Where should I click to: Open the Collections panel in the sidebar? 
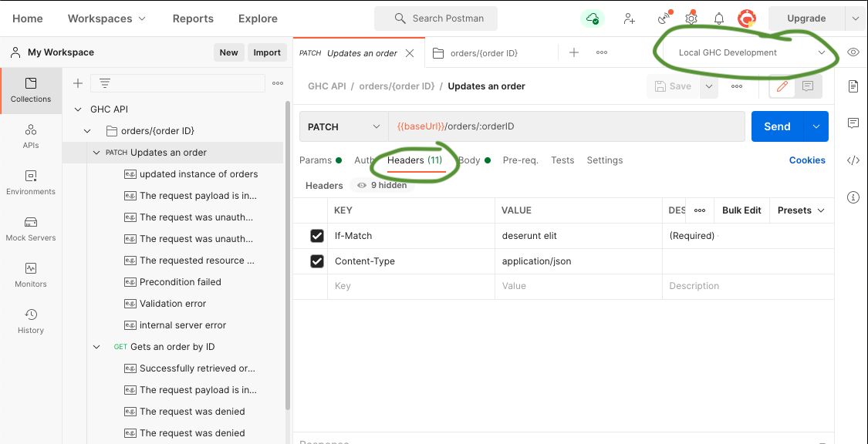(x=31, y=90)
